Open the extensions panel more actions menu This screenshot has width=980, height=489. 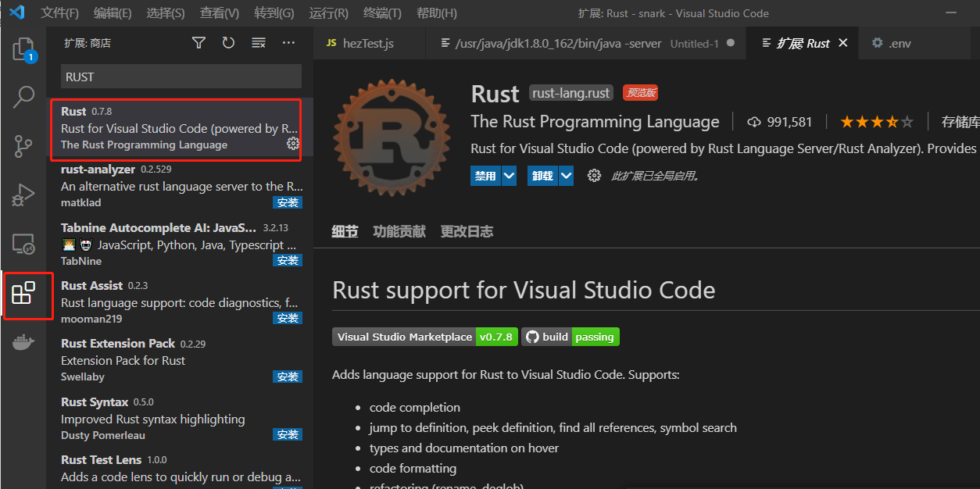288,43
